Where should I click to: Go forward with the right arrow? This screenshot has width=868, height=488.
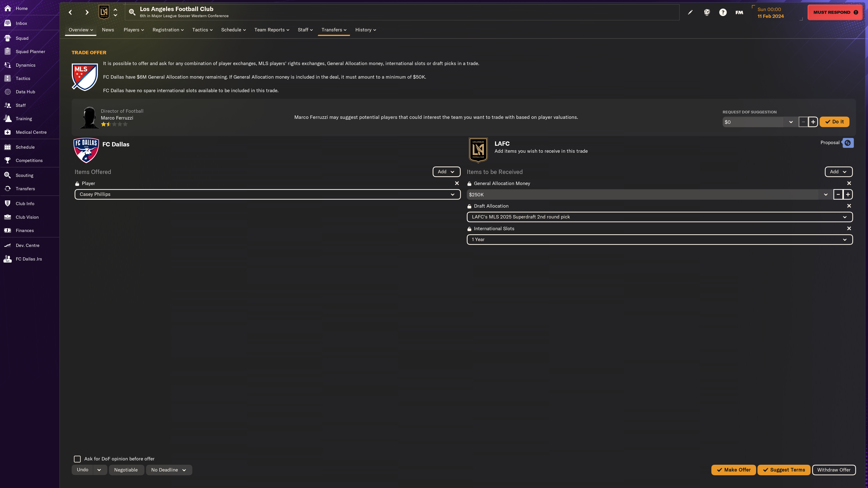[87, 12]
